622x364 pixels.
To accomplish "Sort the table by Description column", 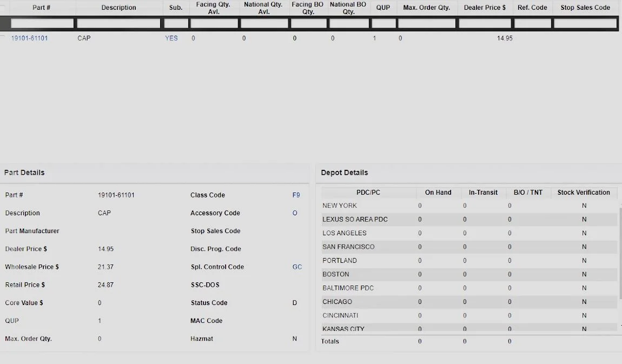I will [119, 8].
